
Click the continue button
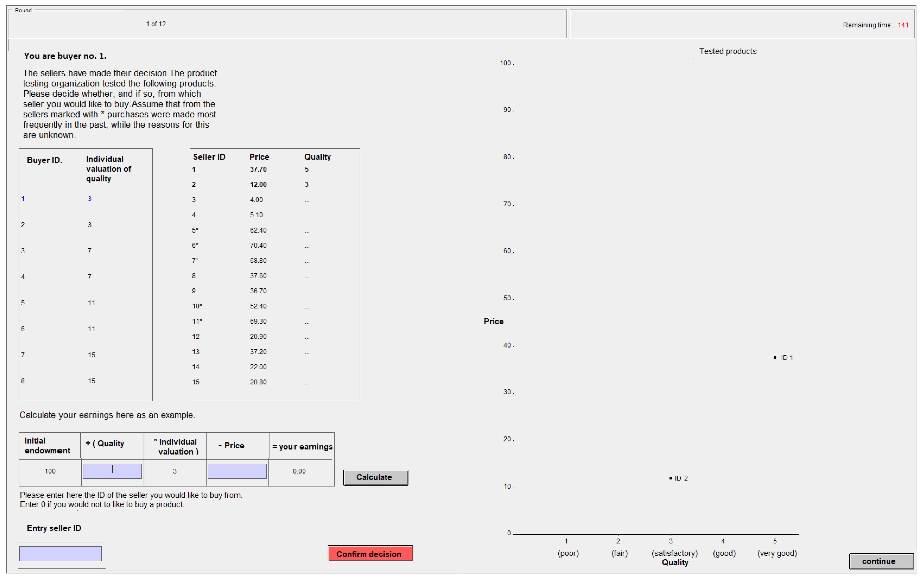(881, 561)
